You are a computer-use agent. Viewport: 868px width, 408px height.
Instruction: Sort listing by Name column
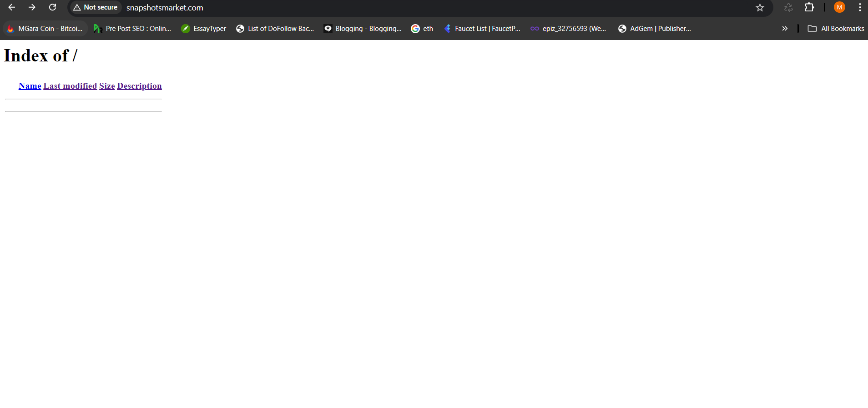[x=30, y=86]
